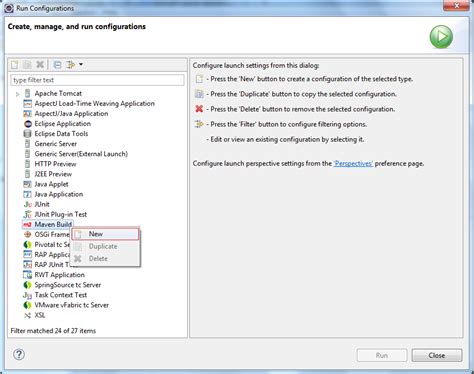
Task: Focus the type filter text field
Action: 97,80
